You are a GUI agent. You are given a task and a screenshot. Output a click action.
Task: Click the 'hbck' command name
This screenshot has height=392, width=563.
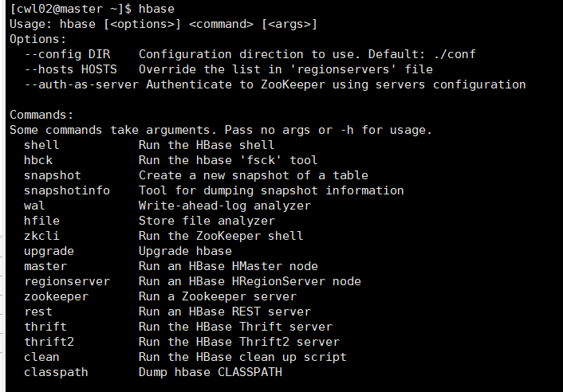click(38, 160)
